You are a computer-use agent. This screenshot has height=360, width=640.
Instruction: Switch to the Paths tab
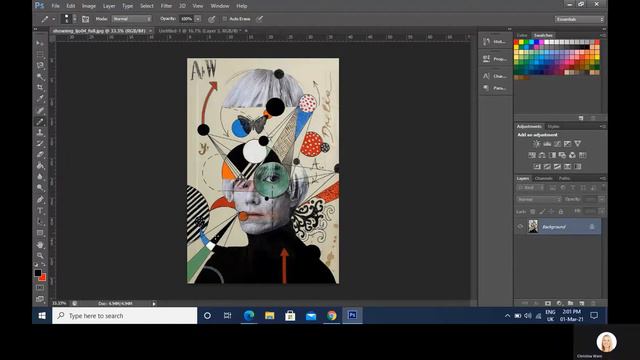(564, 178)
